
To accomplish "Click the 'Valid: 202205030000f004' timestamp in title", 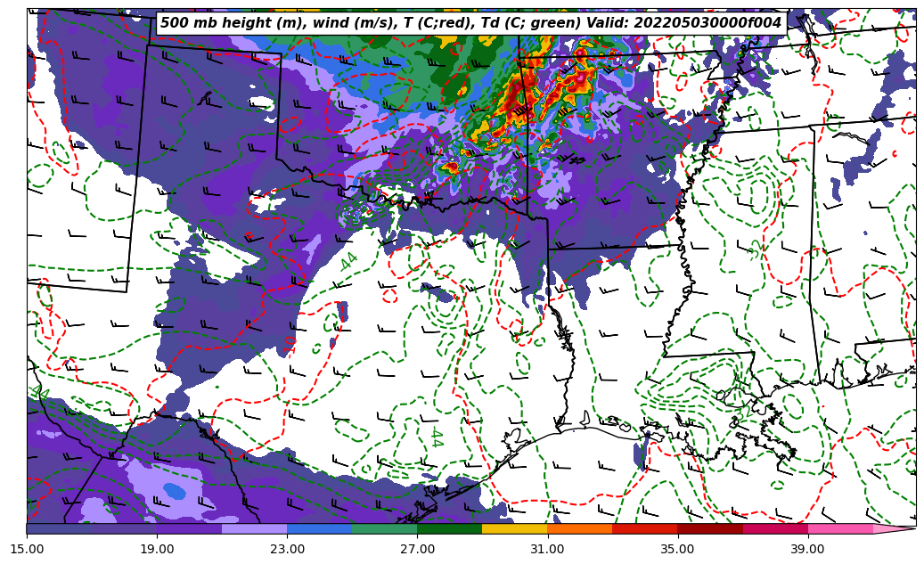I will pos(683,23).
